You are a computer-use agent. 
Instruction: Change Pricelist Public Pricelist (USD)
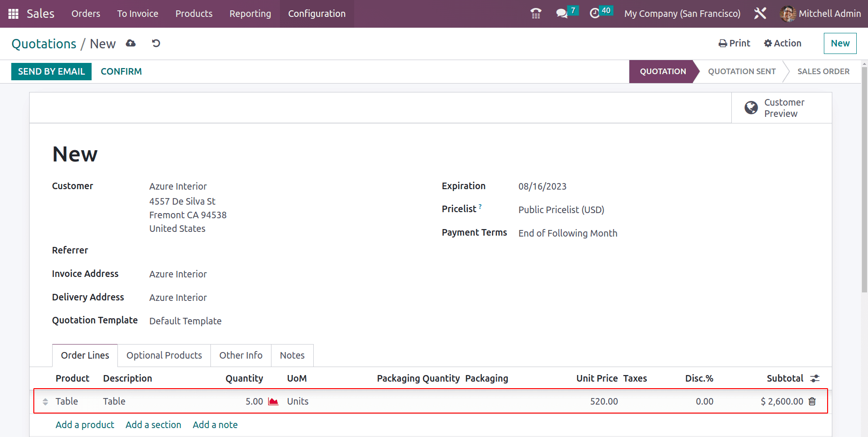point(561,210)
